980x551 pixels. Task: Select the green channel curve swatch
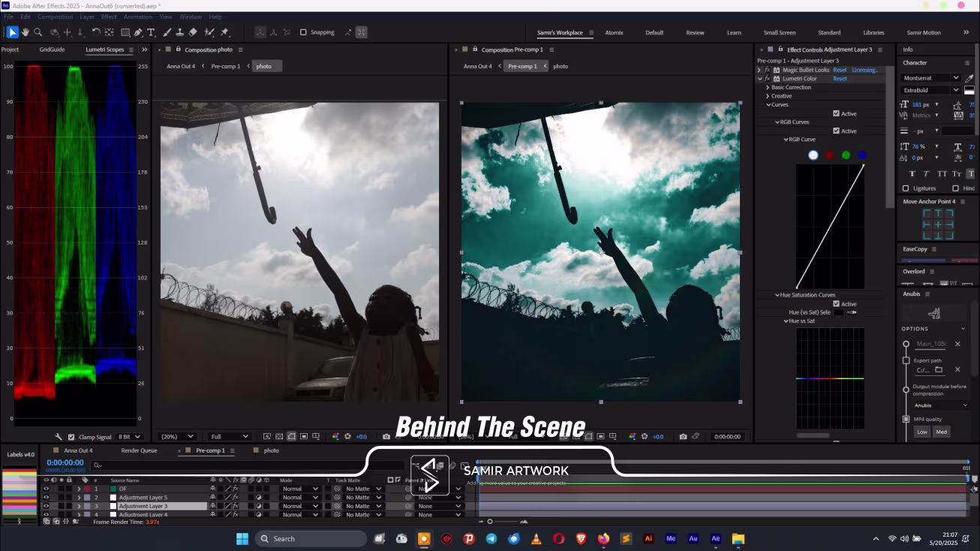[x=846, y=155]
